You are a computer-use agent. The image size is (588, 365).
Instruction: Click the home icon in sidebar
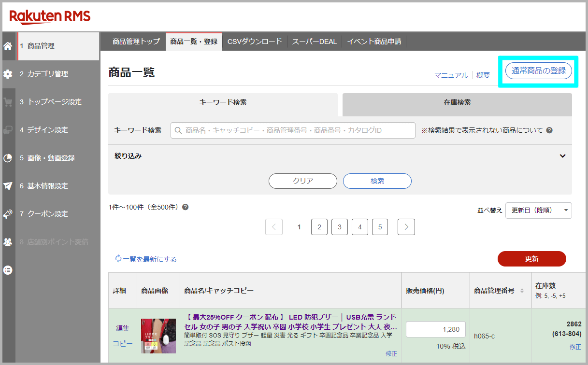(8, 46)
